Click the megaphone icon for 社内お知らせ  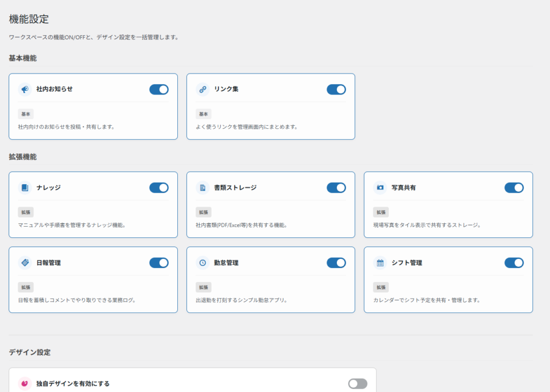point(25,89)
